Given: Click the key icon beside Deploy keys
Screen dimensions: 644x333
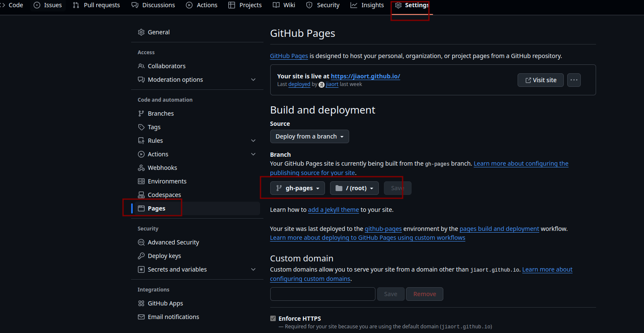Looking at the screenshot, I should coord(141,256).
